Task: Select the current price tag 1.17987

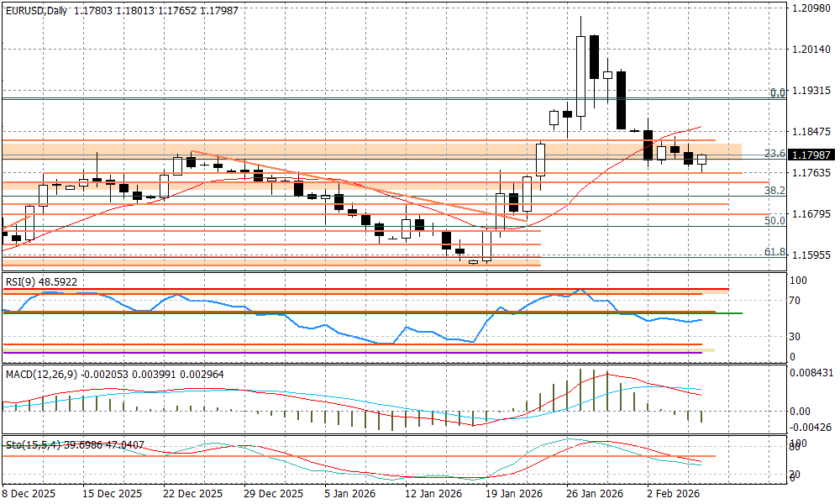Action: click(811, 155)
